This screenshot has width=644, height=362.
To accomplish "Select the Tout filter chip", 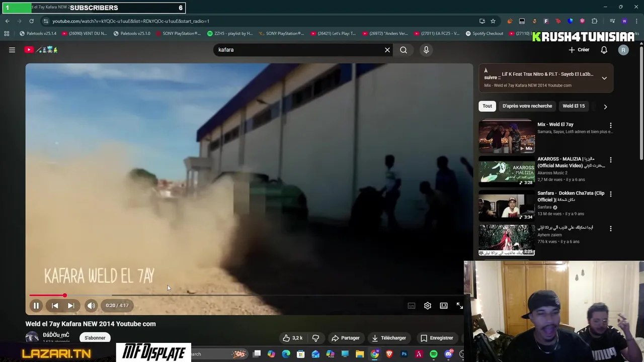I will (487, 106).
